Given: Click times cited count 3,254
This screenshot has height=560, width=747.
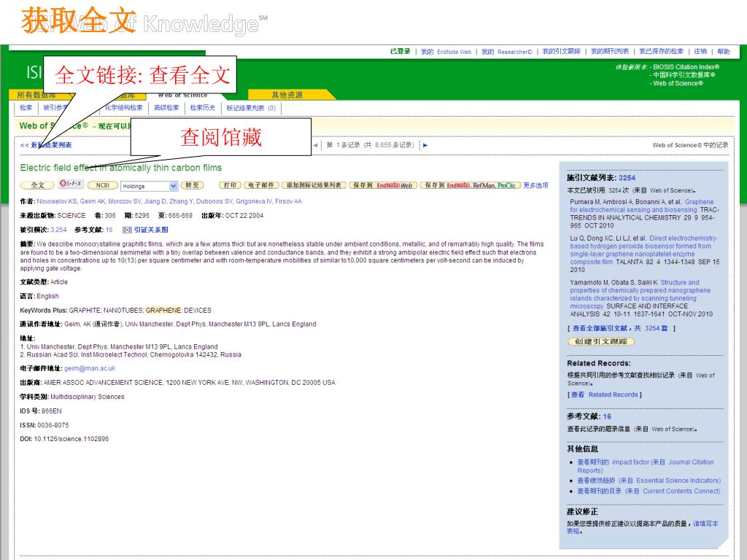Looking at the screenshot, I should (x=58, y=230).
